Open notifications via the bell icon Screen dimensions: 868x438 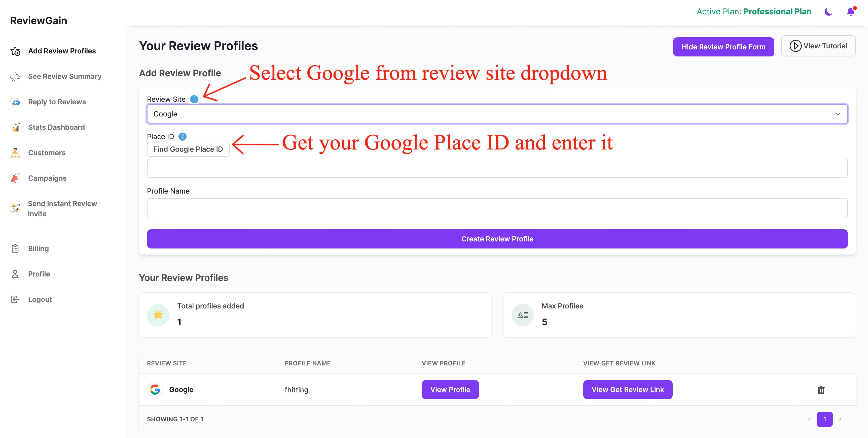click(x=851, y=12)
